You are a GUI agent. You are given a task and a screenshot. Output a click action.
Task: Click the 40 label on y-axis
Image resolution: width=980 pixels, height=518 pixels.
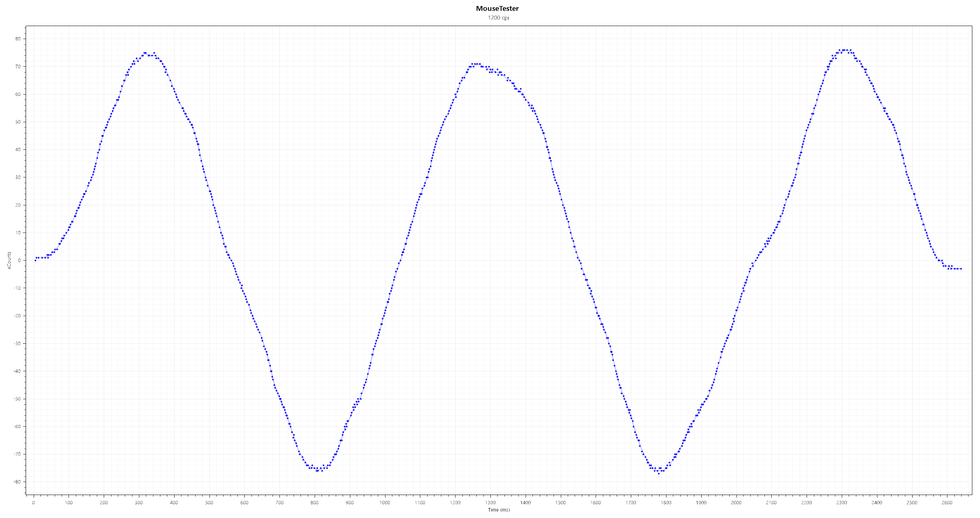[x=18, y=149]
